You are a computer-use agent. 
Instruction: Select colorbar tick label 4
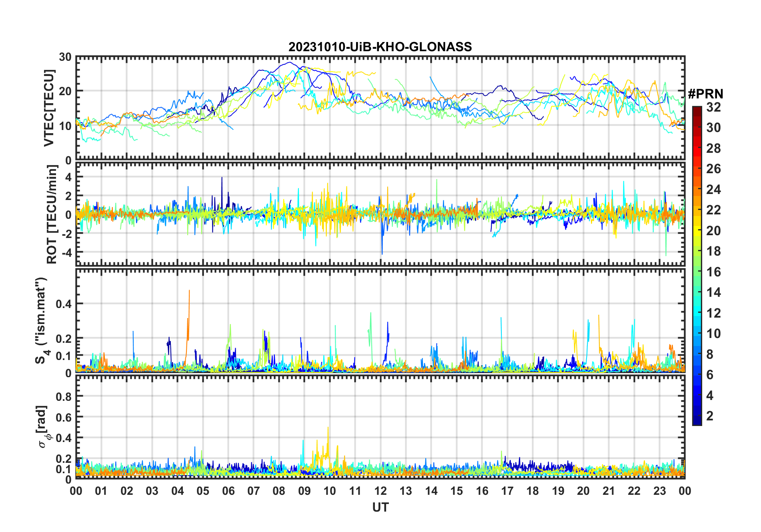point(710,395)
